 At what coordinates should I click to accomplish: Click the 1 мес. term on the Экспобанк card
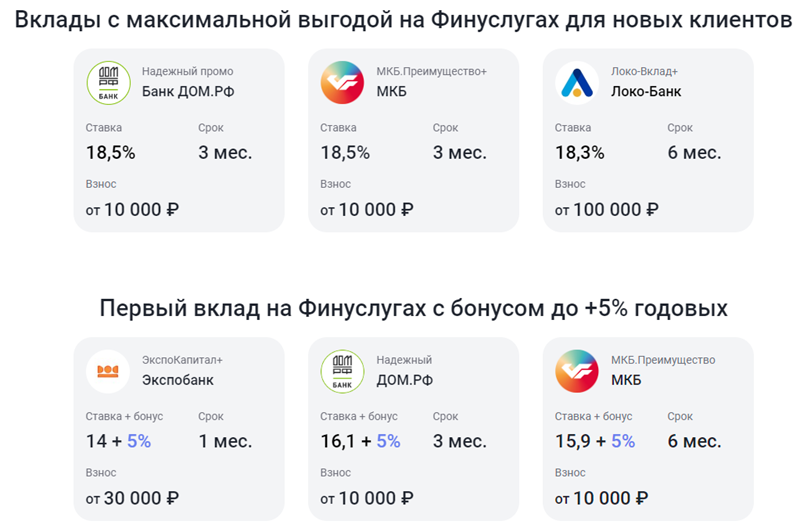click(225, 441)
